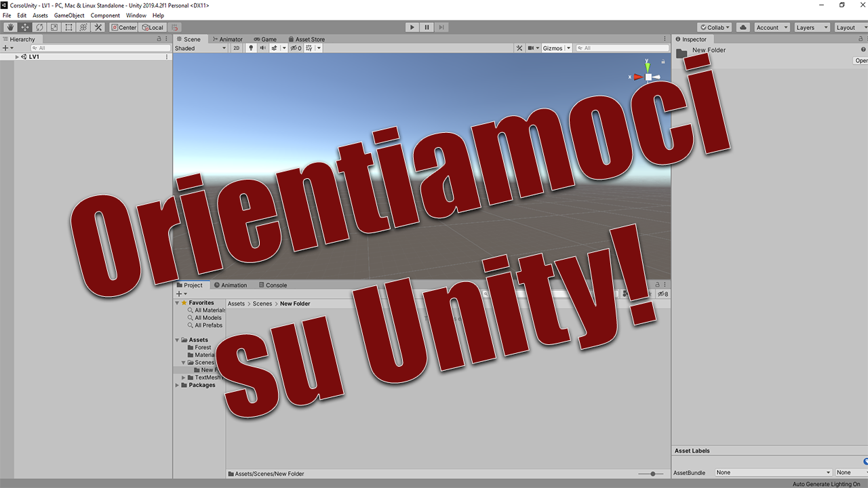Image resolution: width=868 pixels, height=488 pixels.
Task: Select the Move tool
Action: pos(25,27)
